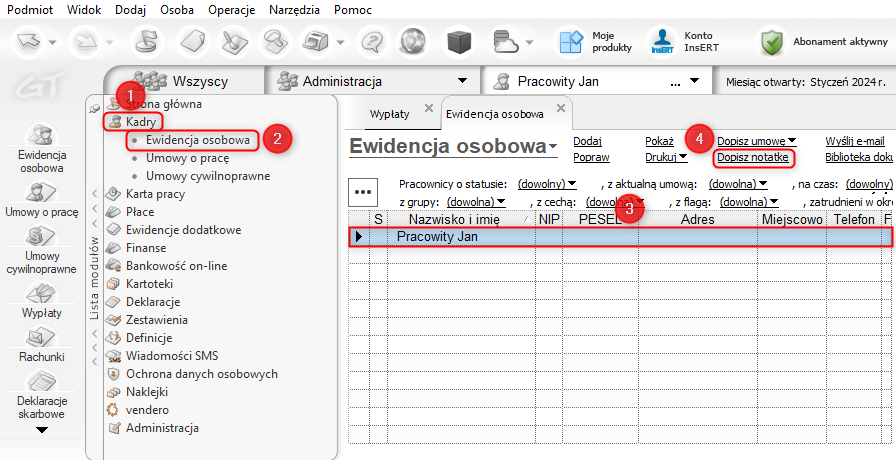Open the Podmiot menu
This screenshot has width=896, height=460.
[29, 10]
